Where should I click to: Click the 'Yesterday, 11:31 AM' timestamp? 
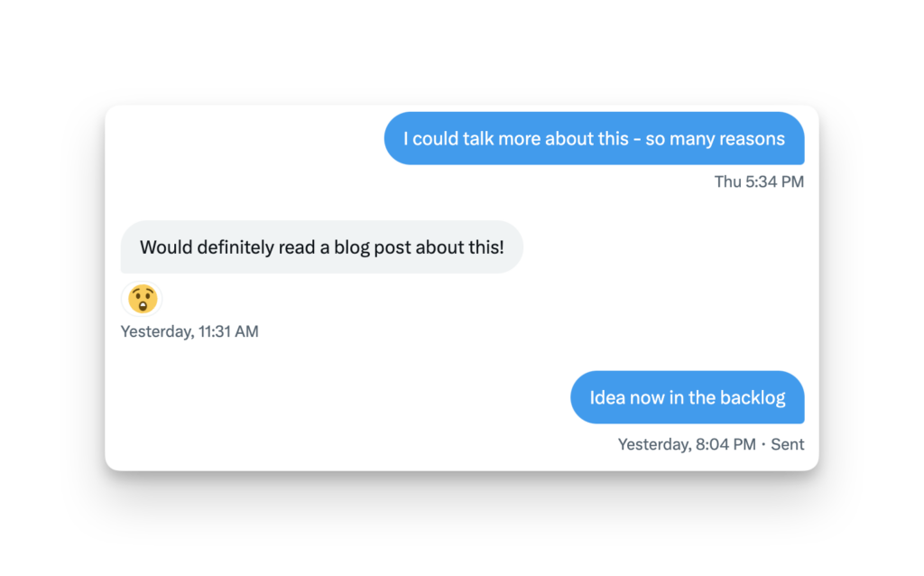[x=189, y=331]
